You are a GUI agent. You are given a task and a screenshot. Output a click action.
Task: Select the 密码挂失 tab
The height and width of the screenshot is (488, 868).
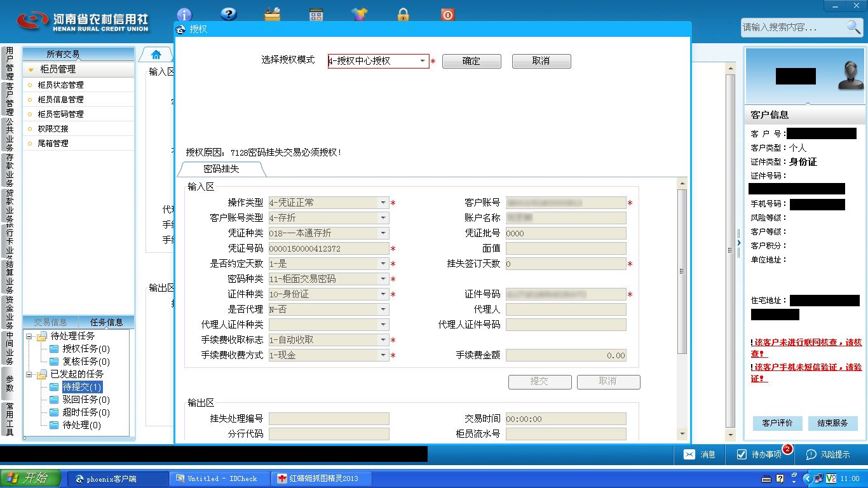tap(221, 169)
